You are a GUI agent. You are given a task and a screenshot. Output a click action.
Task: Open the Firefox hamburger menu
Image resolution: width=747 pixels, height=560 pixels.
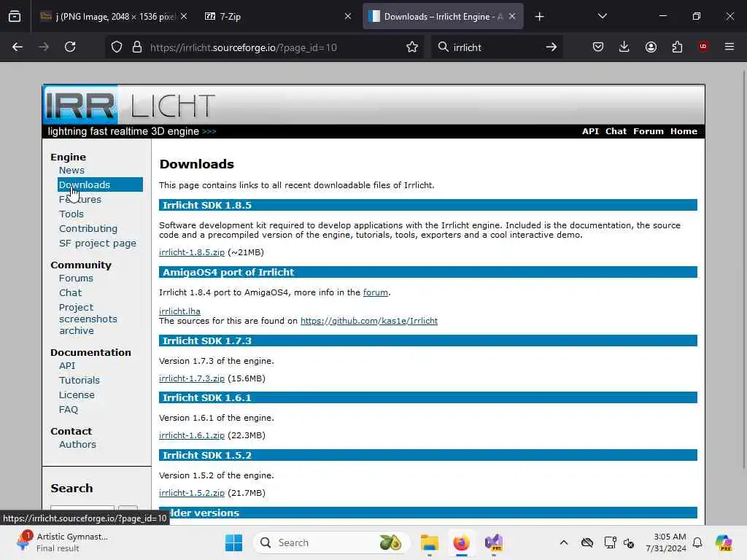(x=729, y=47)
